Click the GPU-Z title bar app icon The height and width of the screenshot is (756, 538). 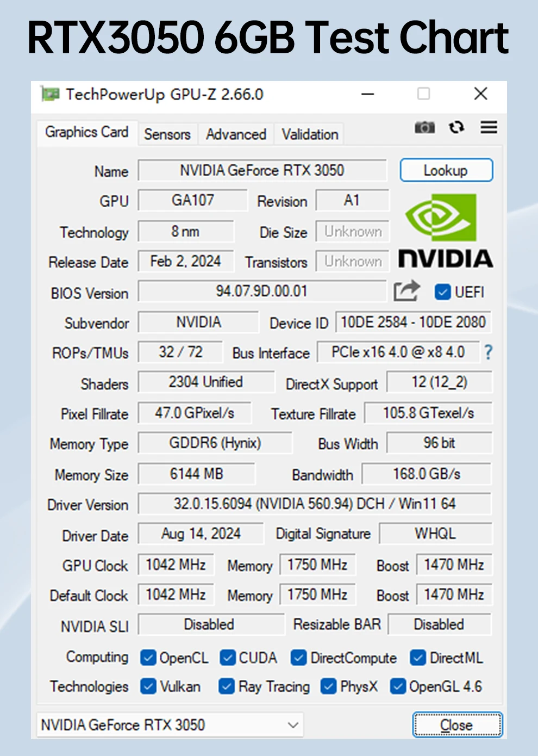[50, 95]
